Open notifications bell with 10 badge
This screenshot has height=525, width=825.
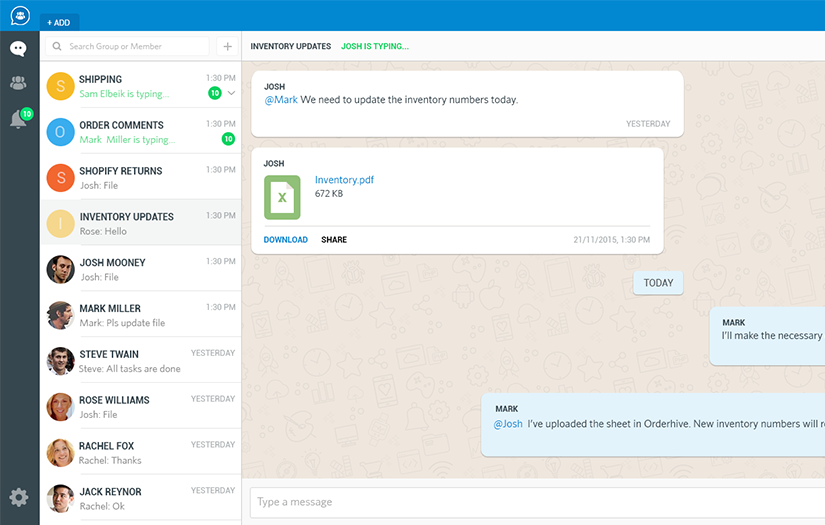coord(18,120)
